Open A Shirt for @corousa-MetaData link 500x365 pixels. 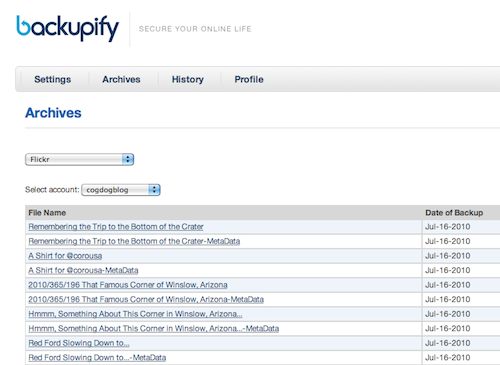pos(83,270)
